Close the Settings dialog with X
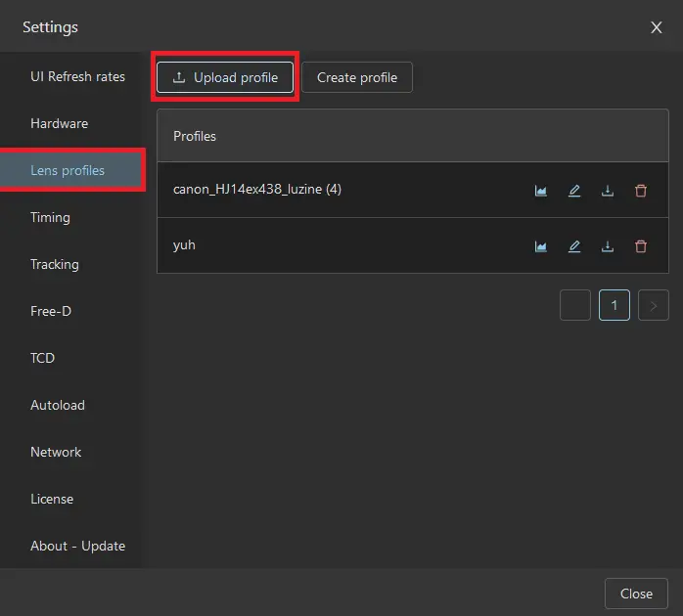This screenshot has width=683, height=616. (657, 27)
